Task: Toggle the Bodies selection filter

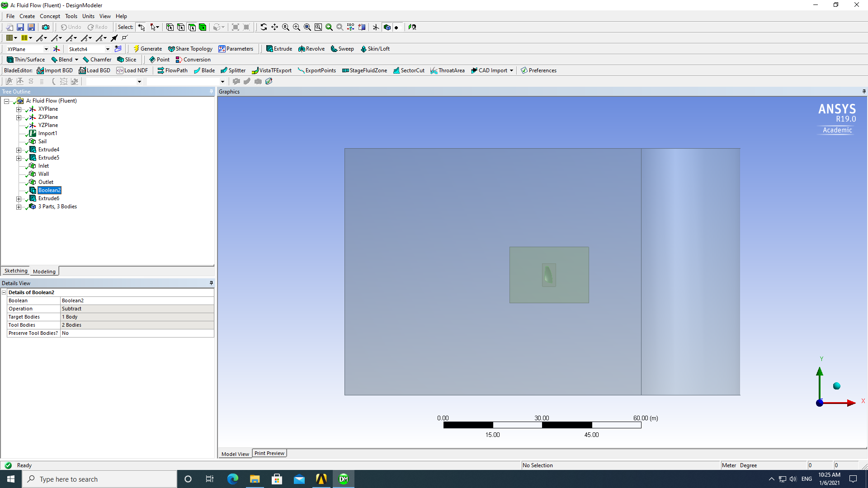Action: point(203,27)
